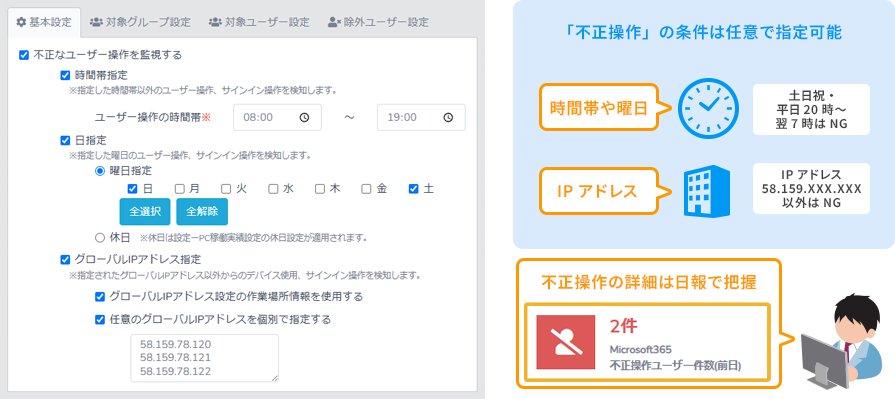Click the 58.159.78.122 entry
Viewport: 895px width, 399px height.
click(175, 372)
